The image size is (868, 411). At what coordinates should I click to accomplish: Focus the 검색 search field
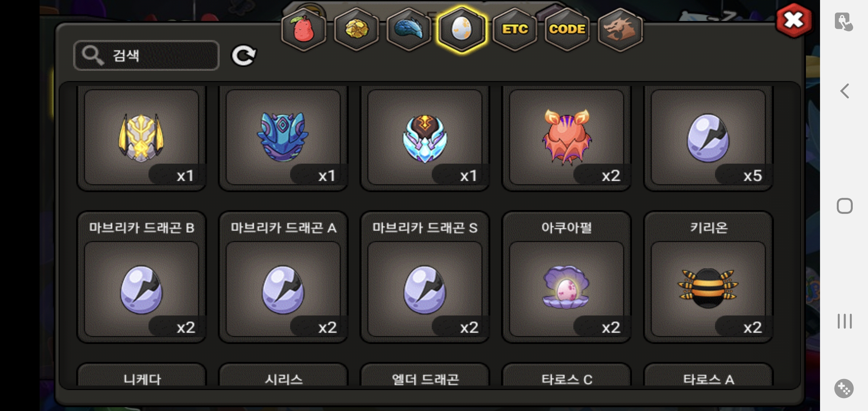(x=146, y=56)
